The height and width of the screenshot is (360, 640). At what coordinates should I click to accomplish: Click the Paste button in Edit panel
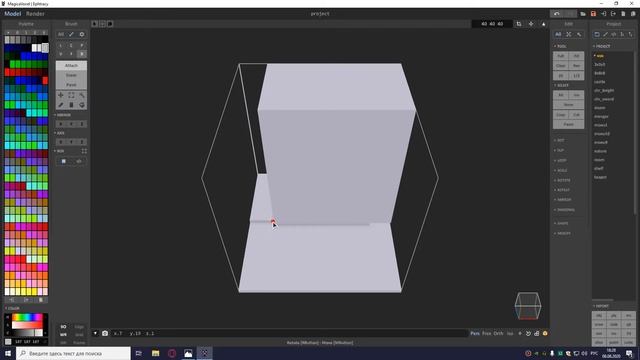(568, 124)
